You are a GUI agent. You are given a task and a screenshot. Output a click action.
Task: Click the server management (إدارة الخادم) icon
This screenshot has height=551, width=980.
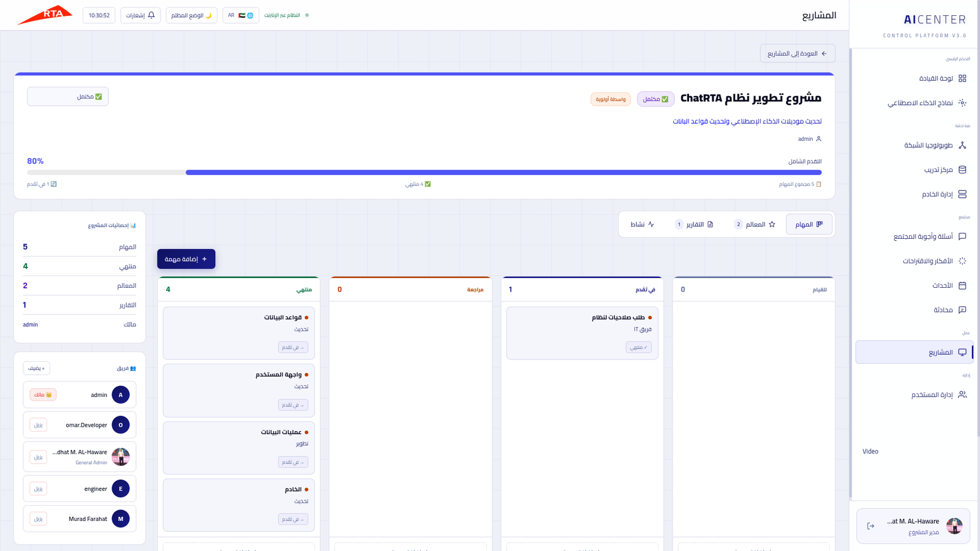click(x=962, y=194)
